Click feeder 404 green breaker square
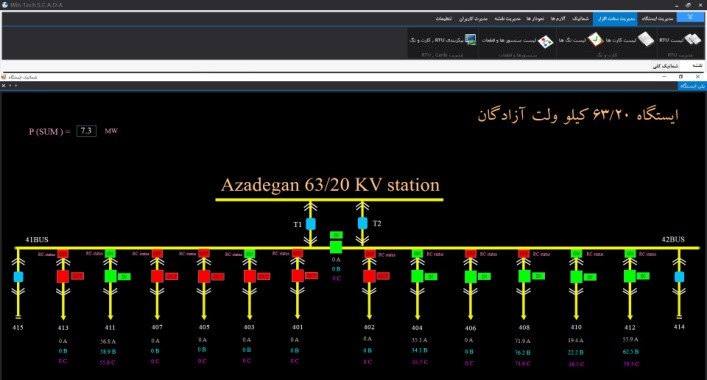707x380 pixels. point(417,276)
